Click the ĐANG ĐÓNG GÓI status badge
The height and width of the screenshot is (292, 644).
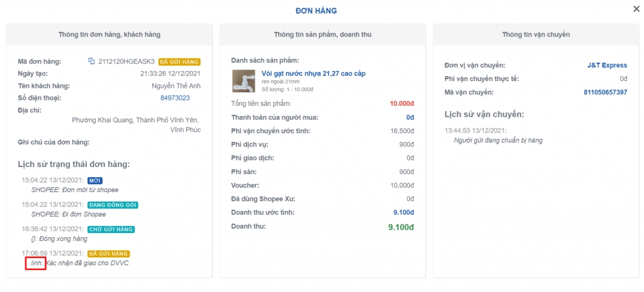point(113,205)
